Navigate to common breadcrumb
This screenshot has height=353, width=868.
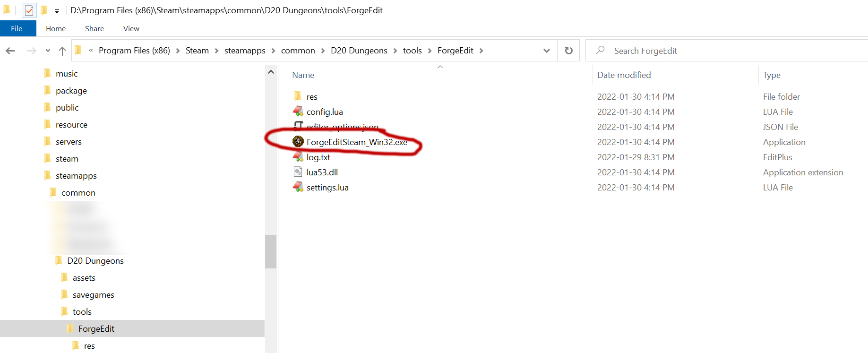[x=298, y=51]
